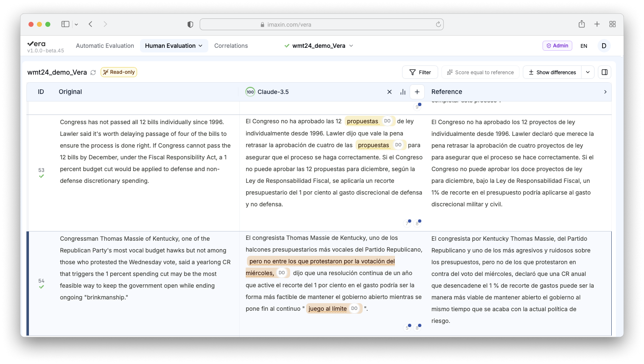Go back with the browser back arrow
Screen dimensions: 644x364
point(91,24)
